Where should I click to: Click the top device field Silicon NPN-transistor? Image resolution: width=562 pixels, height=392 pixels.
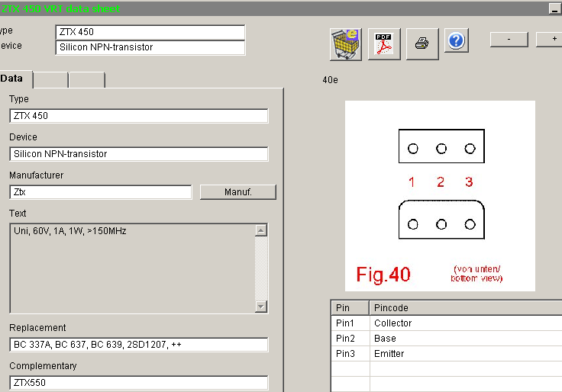point(150,47)
